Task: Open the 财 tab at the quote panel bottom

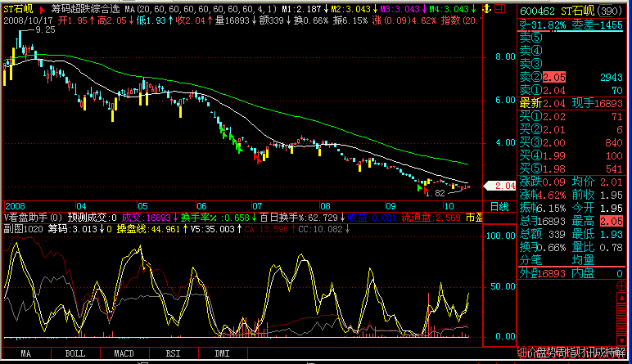Action: pyautogui.click(x=580, y=353)
